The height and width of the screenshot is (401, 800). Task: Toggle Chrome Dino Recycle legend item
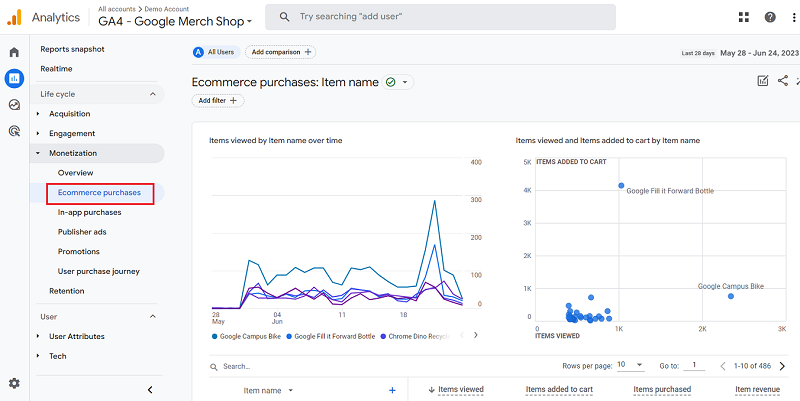415,337
